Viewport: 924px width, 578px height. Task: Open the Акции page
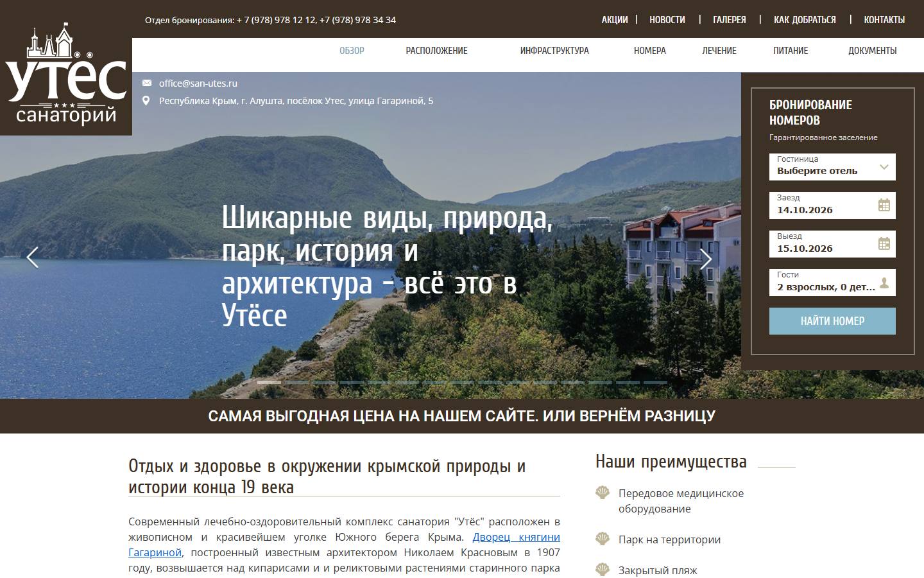(615, 20)
